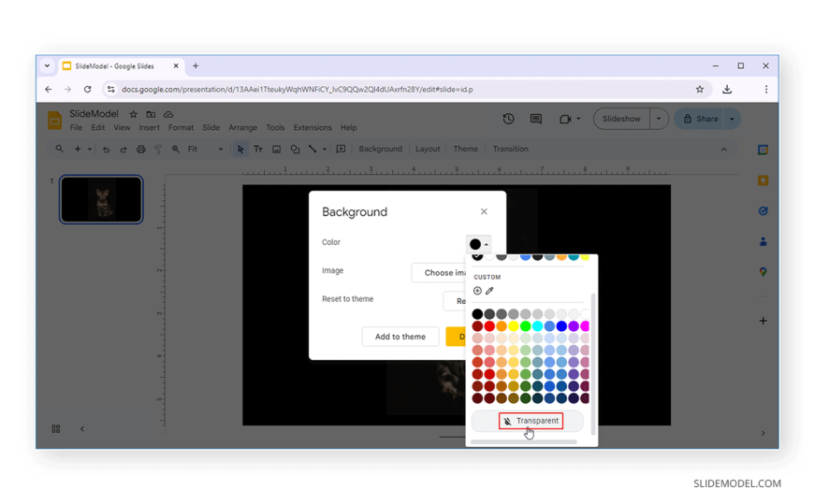Image resolution: width=814 pixels, height=504 pixels.
Task: Click the print icon
Action: coord(140,150)
